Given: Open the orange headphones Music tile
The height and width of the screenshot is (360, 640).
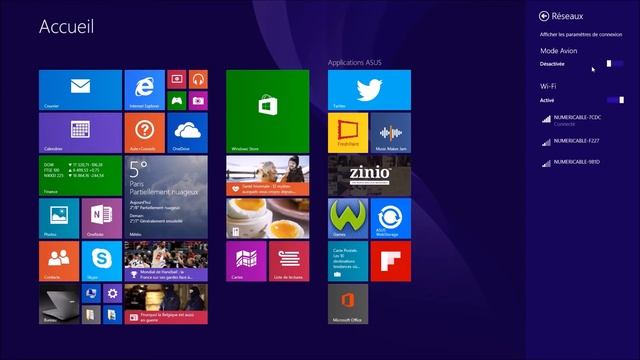Looking at the screenshot, I should click(198, 79).
